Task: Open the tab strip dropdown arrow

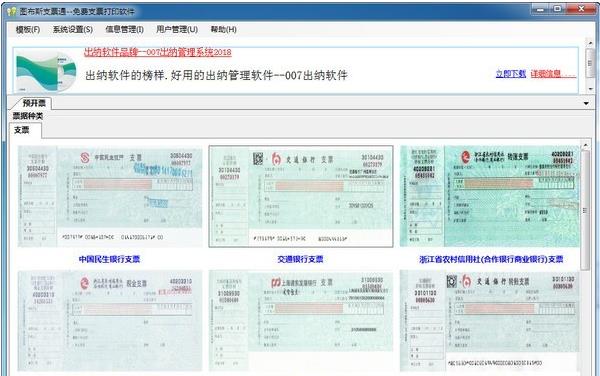Action: [586, 103]
